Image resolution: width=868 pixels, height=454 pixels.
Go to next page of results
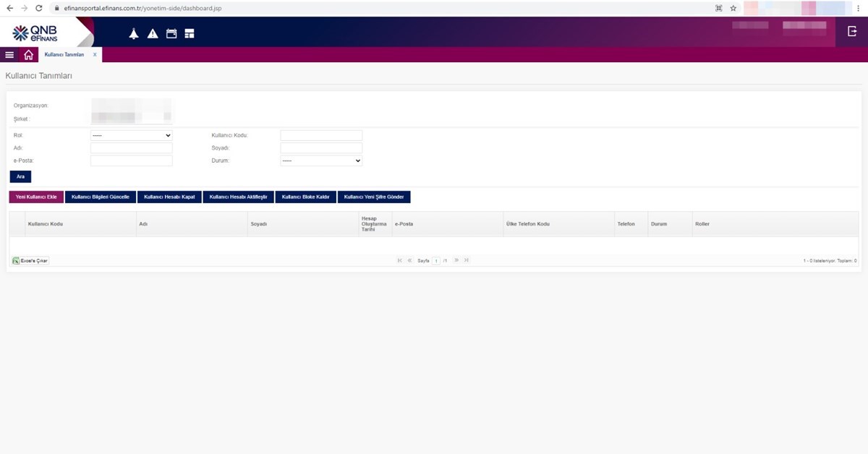pos(456,260)
